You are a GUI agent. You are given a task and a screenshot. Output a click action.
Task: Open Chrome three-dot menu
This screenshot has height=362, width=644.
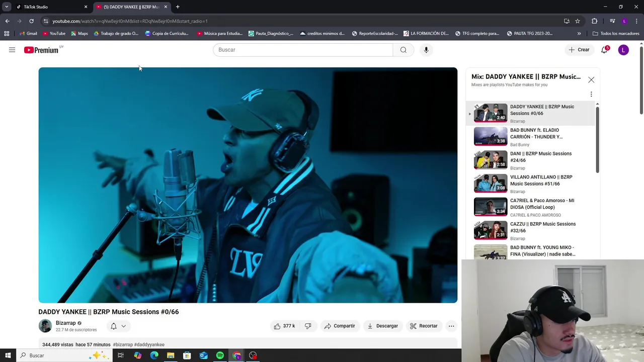tap(637, 21)
